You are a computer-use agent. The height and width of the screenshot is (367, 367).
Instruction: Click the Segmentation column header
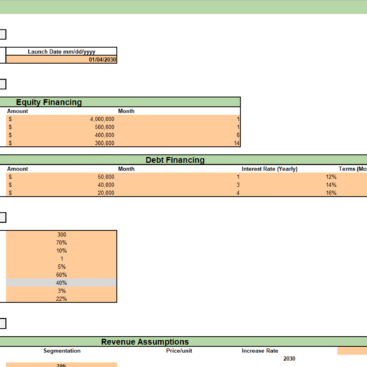click(62, 351)
